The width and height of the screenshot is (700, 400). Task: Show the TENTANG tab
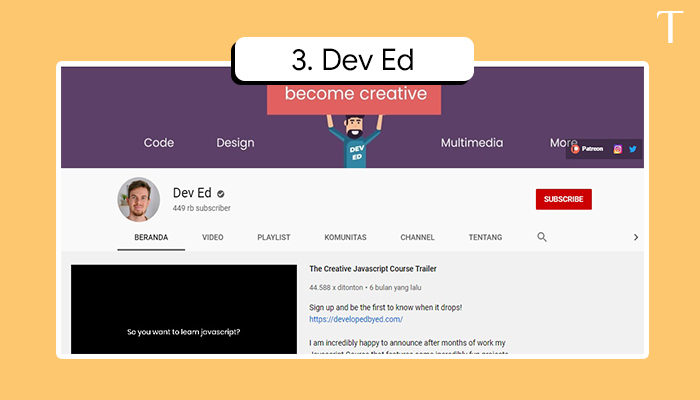click(x=485, y=238)
